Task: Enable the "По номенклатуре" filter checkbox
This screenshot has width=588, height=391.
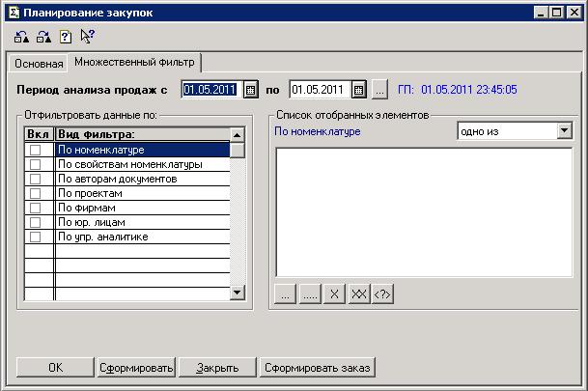Action: tap(36, 150)
